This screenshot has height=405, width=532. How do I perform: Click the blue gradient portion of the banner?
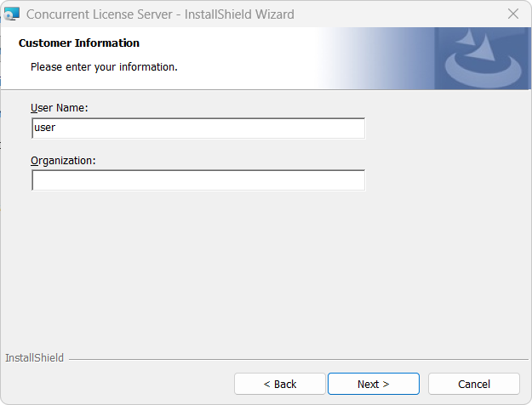point(376,59)
